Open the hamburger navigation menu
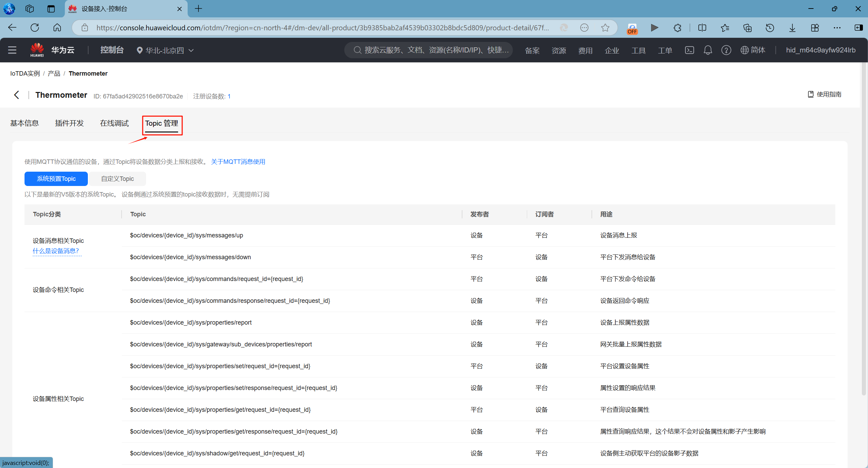This screenshot has height=468, width=868. (x=12, y=50)
